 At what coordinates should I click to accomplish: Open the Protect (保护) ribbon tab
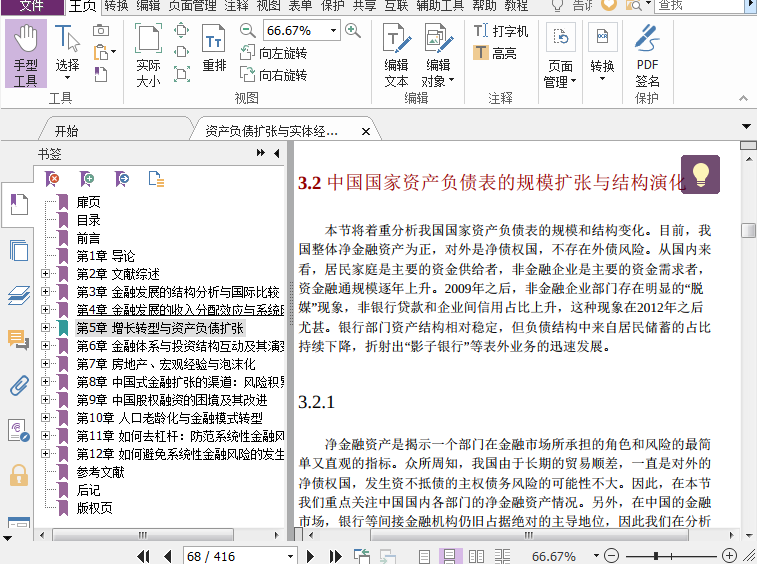(333, 6)
